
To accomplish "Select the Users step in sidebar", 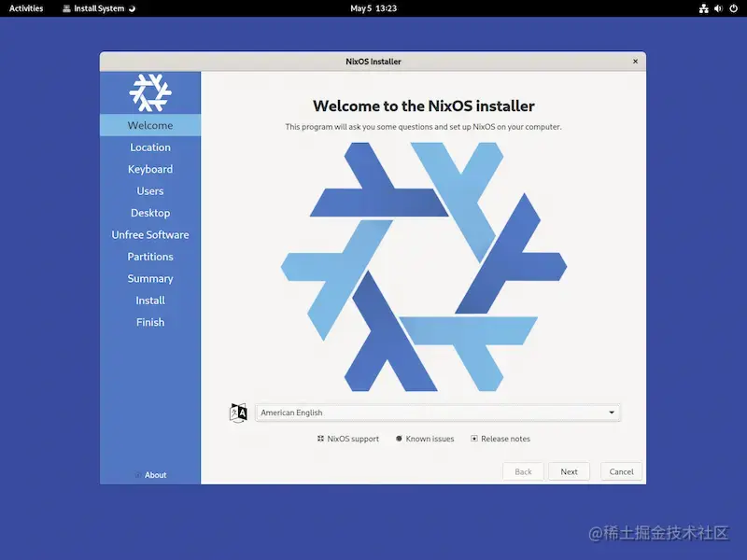I will pos(150,191).
